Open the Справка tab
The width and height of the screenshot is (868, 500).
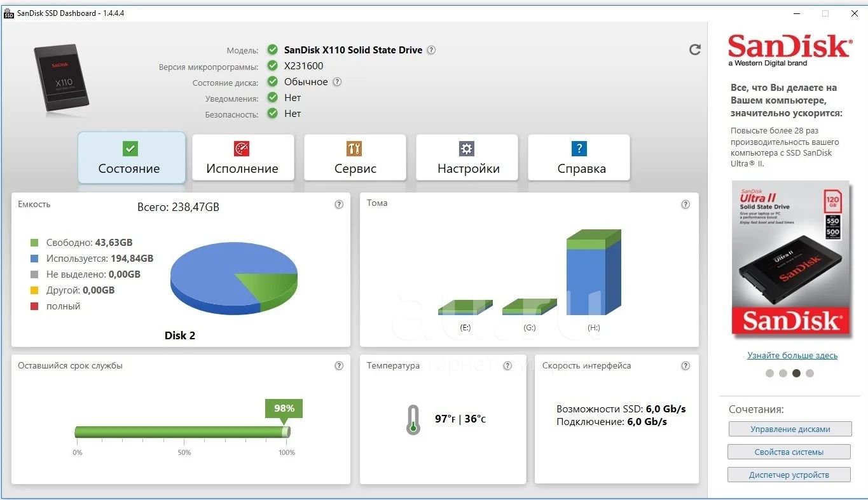[579, 158]
